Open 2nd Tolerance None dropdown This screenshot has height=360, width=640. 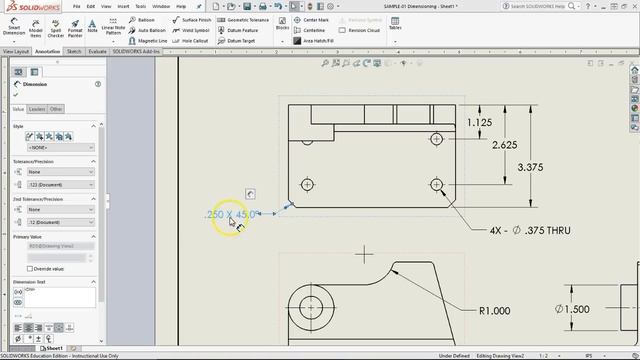pyautogui.click(x=61, y=209)
